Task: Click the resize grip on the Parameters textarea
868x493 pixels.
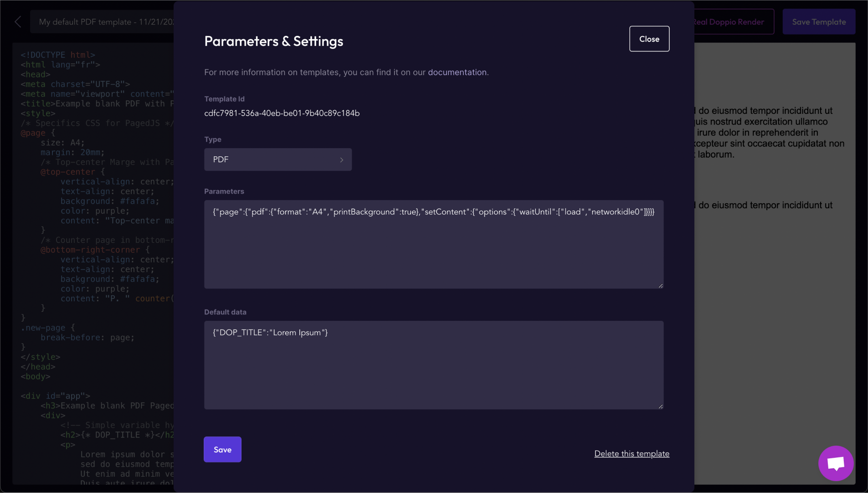Action: [660, 285]
